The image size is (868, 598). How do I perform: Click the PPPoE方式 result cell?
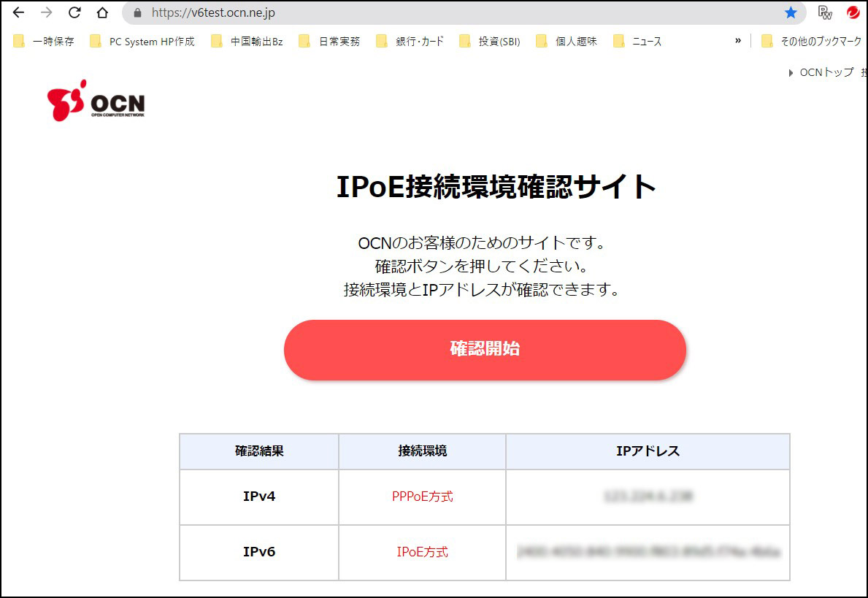tap(423, 497)
